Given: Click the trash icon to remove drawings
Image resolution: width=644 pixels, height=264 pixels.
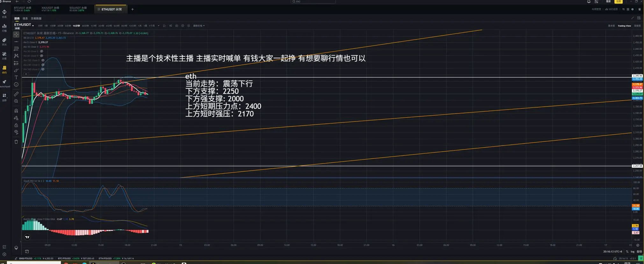Looking at the screenshot, I should [16, 142].
